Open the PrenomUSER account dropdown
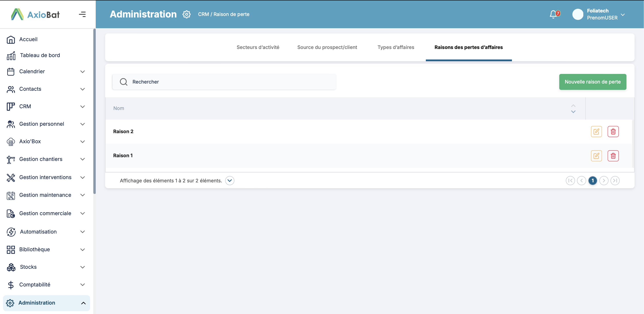Image resolution: width=644 pixels, height=314 pixels. coord(623,14)
